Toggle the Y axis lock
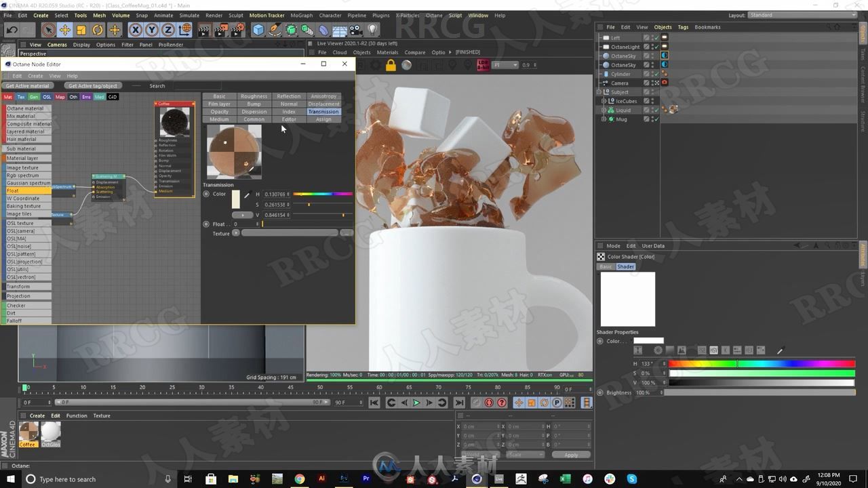Image resolution: width=868 pixels, height=488 pixels. [x=152, y=30]
